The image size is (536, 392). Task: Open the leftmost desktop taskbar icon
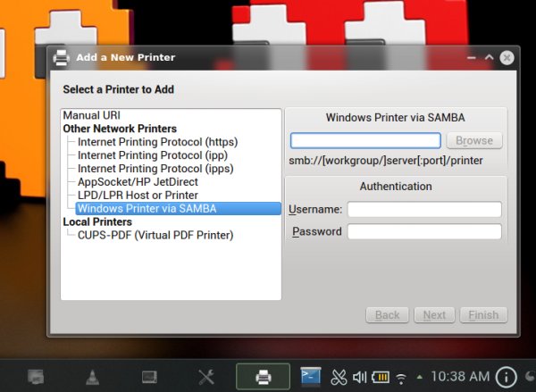pos(36,377)
